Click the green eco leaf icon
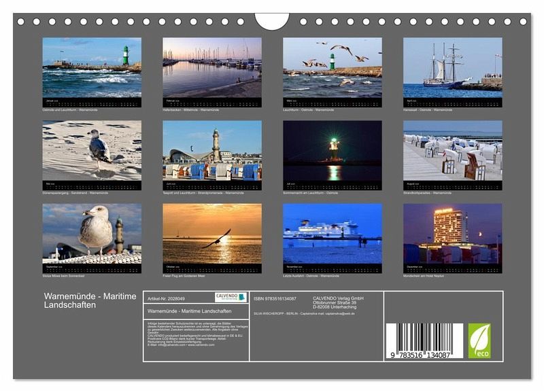 [x=479, y=340]
